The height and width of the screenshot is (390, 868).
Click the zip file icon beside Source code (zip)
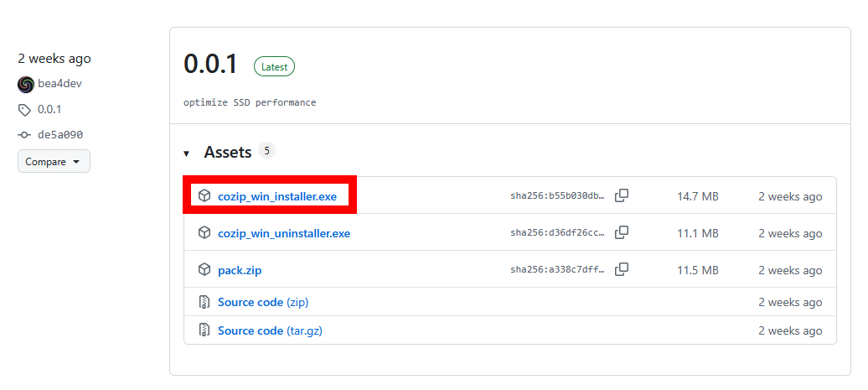click(x=204, y=302)
